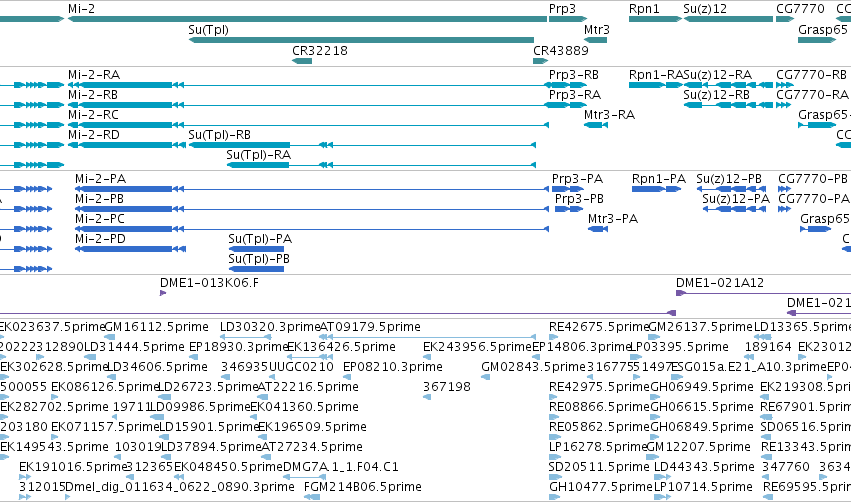Select EST LD30320.3prime
Screen dimensions: 851x502
[245, 338]
